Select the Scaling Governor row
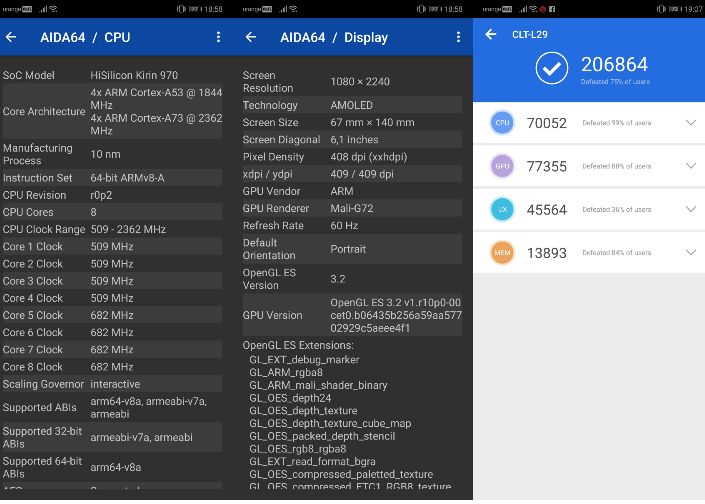This screenshot has height=504, width=705. click(x=116, y=384)
